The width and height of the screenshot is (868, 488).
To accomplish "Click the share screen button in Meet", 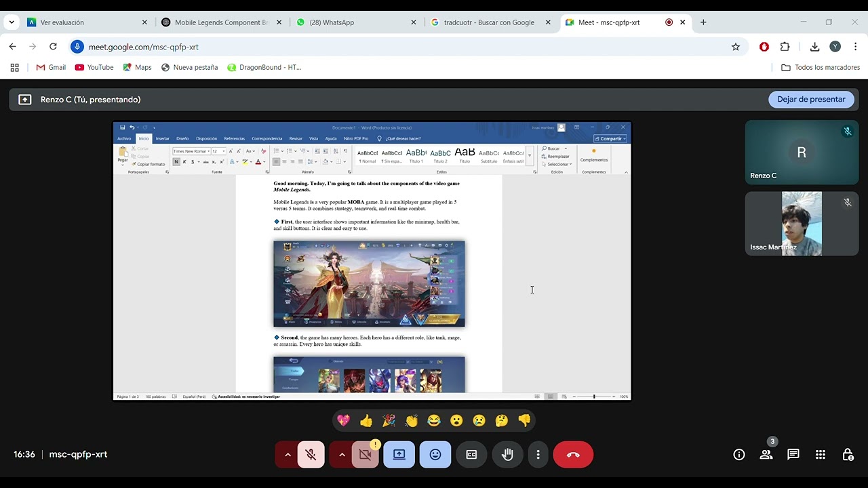I will [399, 455].
